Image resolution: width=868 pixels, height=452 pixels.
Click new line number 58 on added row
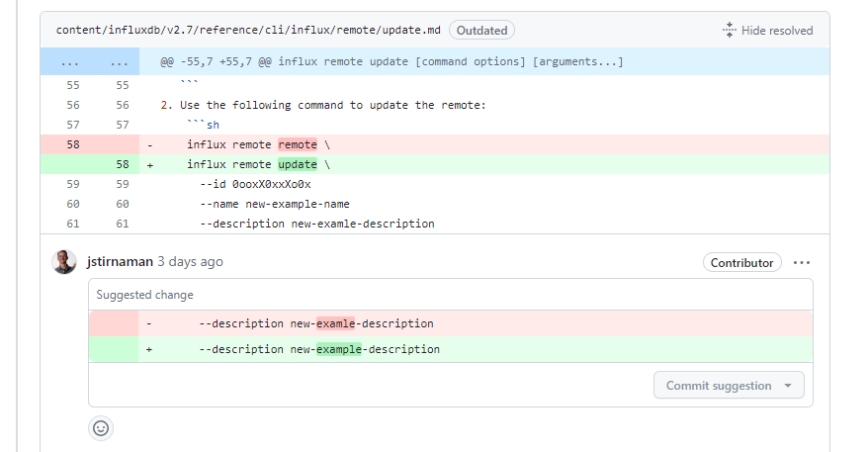(123, 164)
